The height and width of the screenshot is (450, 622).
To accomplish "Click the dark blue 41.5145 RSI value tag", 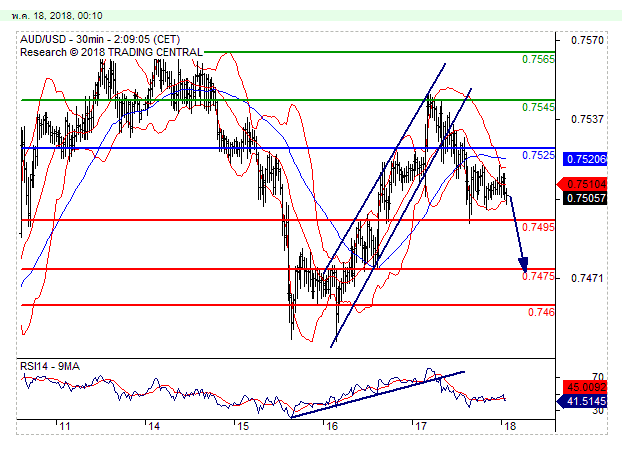I will pos(582,401).
